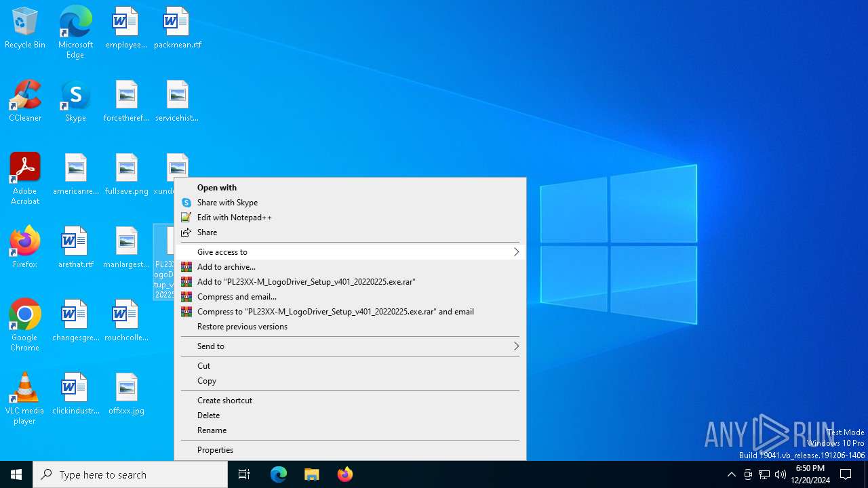Screen dimensions: 868x488
Task: Select the forcetheref... image file icon
Action: pos(126,102)
